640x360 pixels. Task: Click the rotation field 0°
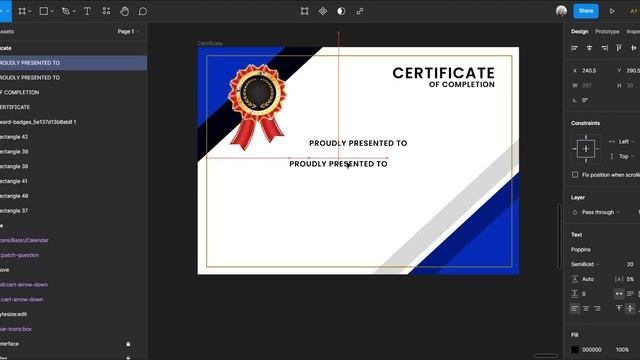pyautogui.click(x=585, y=100)
